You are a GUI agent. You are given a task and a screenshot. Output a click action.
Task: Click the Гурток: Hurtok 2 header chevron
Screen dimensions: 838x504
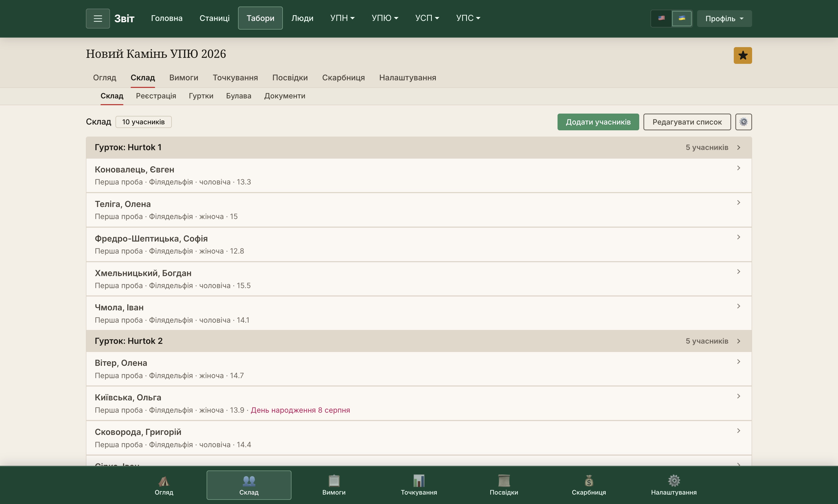click(738, 341)
